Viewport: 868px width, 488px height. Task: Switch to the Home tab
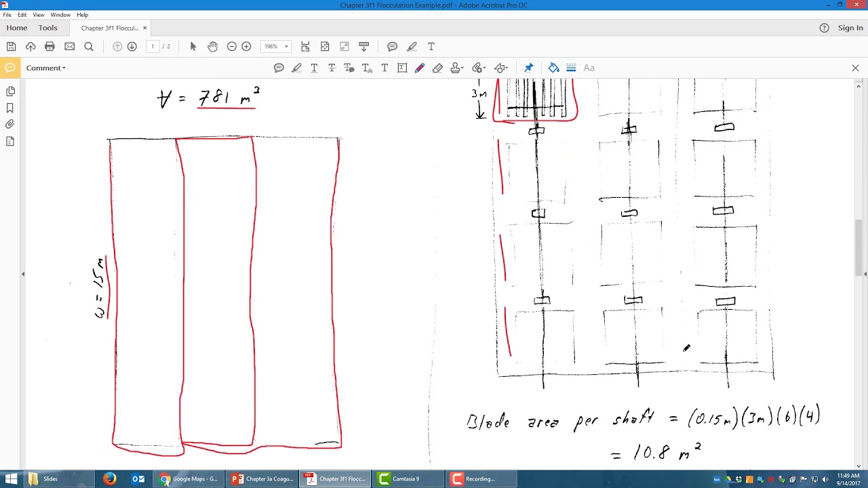pos(17,28)
